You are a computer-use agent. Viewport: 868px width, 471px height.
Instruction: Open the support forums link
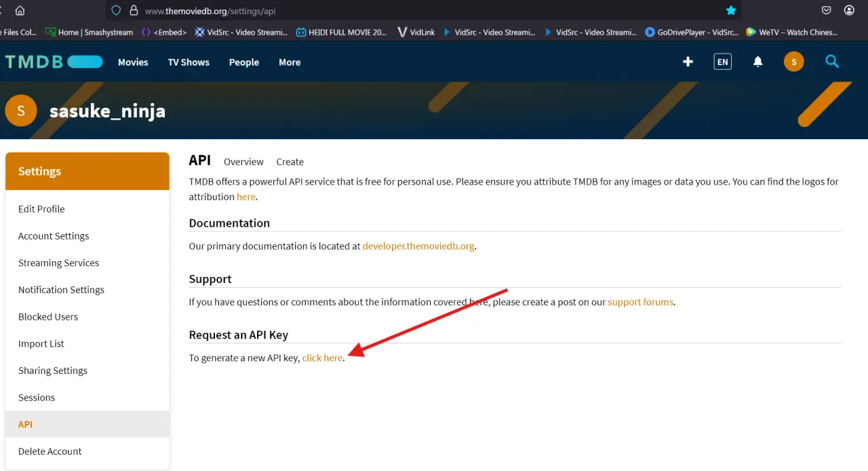pos(641,302)
